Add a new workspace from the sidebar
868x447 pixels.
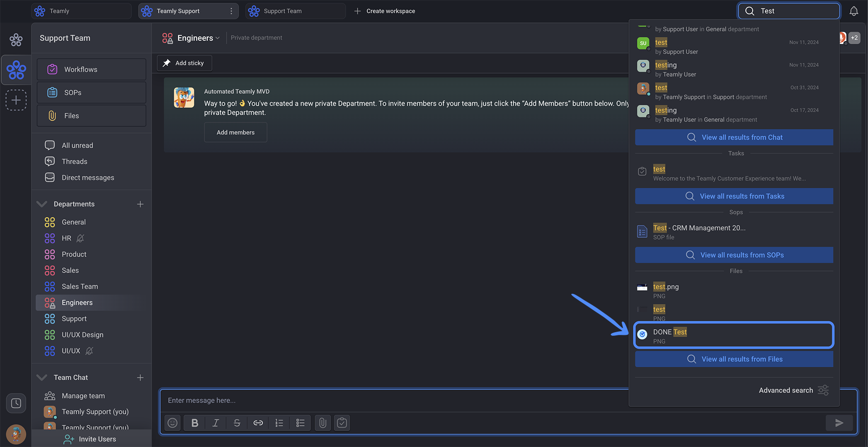pos(16,100)
